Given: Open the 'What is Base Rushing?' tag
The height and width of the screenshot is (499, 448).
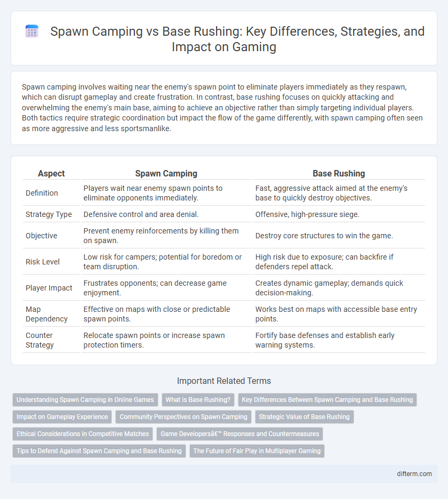Looking at the screenshot, I should pos(198,400).
